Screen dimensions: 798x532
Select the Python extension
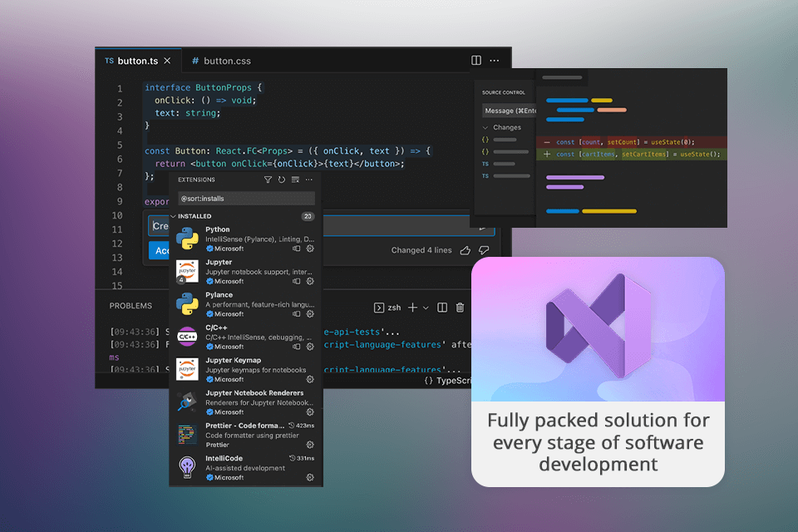(x=246, y=239)
